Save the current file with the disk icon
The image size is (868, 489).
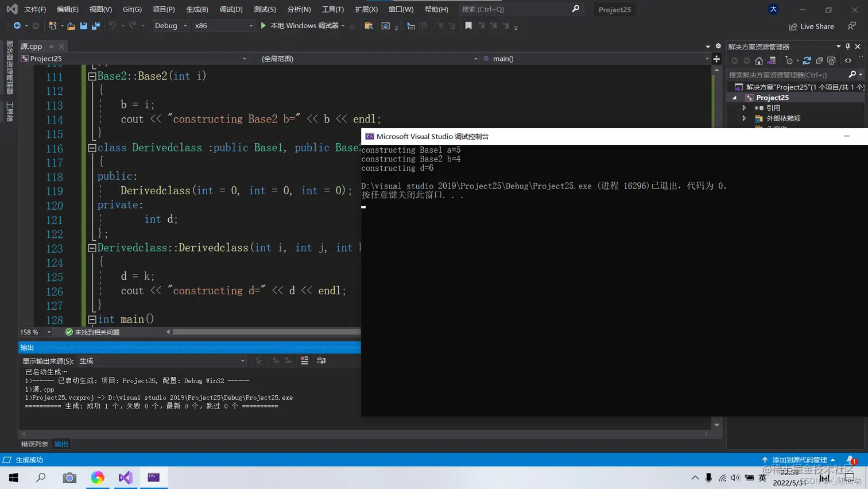84,26
